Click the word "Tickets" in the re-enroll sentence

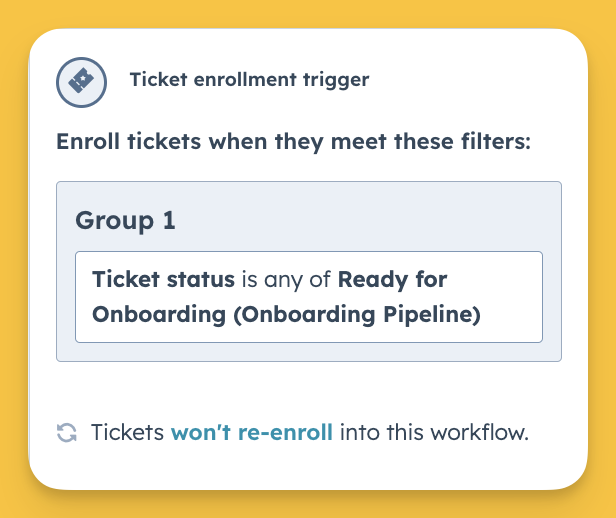coord(127,432)
